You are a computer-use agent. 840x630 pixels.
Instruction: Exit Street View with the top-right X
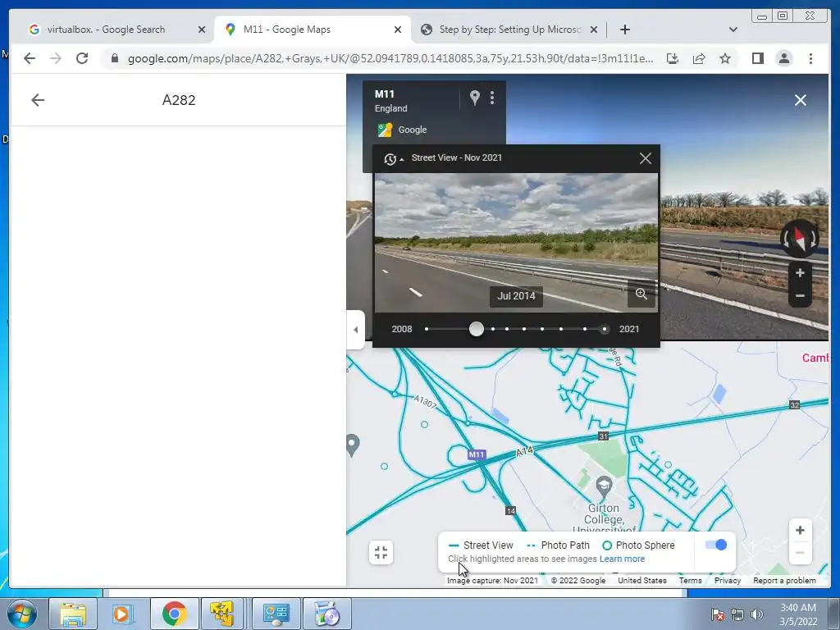801,100
